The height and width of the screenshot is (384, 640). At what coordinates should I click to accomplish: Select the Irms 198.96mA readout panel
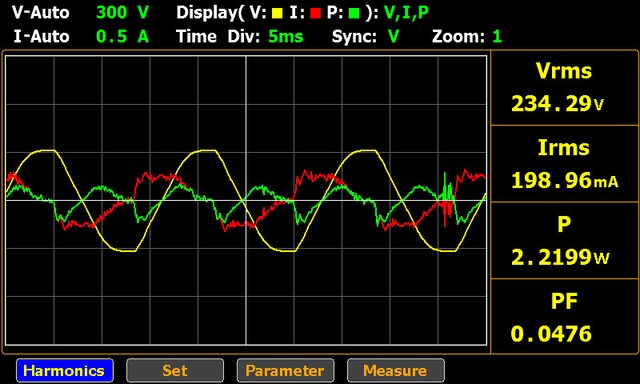click(x=564, y=164)
